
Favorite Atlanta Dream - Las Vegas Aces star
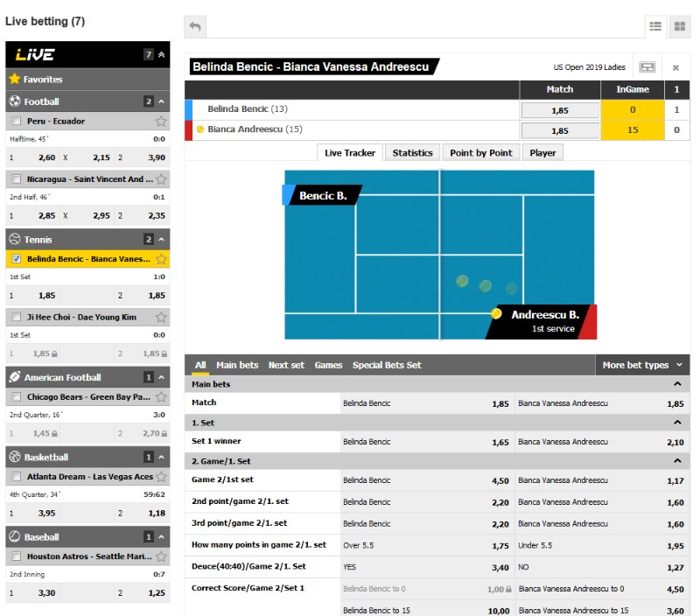161,477
